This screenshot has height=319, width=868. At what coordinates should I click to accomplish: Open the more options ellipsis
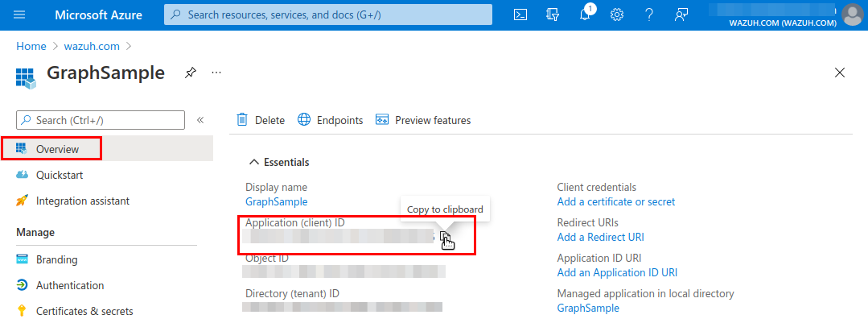coord(216,72)
